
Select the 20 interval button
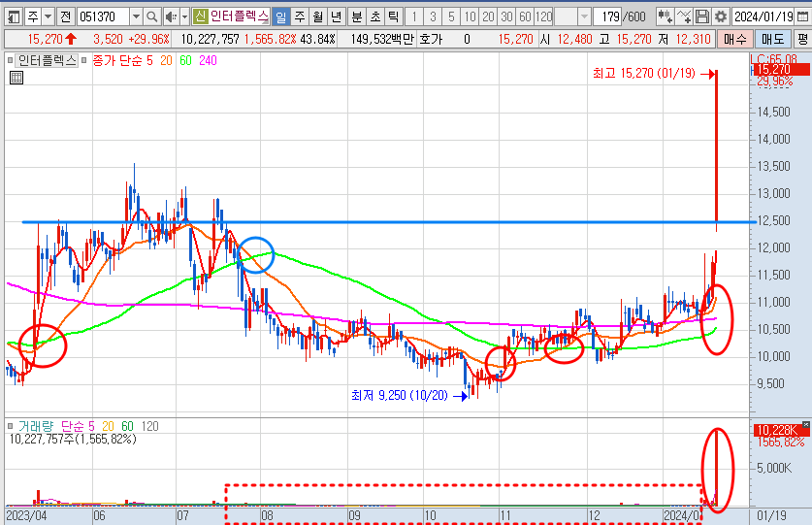pos(488,17)
